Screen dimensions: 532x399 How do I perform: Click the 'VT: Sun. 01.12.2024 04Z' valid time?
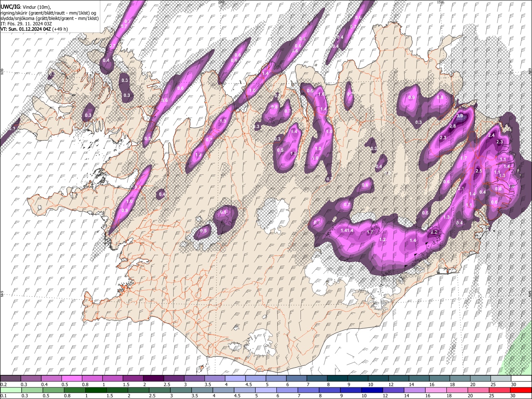click(26, 29)
